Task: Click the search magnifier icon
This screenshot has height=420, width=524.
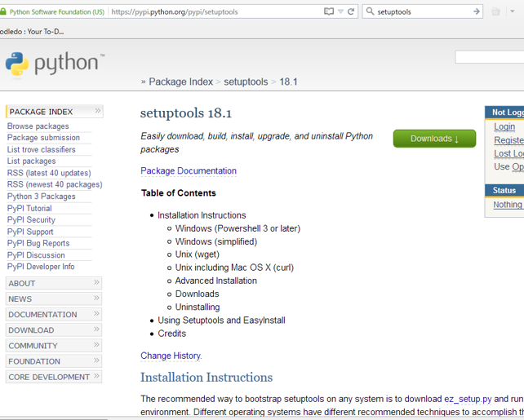Action: tap(370, 11)
